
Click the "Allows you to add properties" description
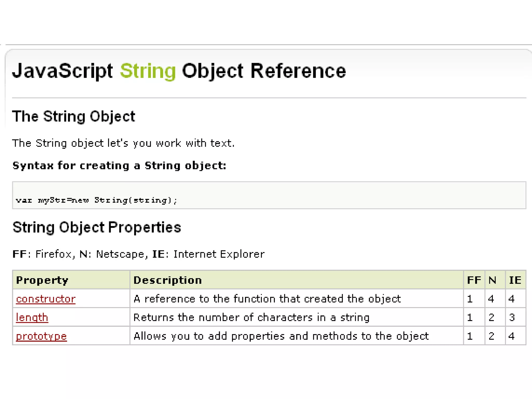281,336
